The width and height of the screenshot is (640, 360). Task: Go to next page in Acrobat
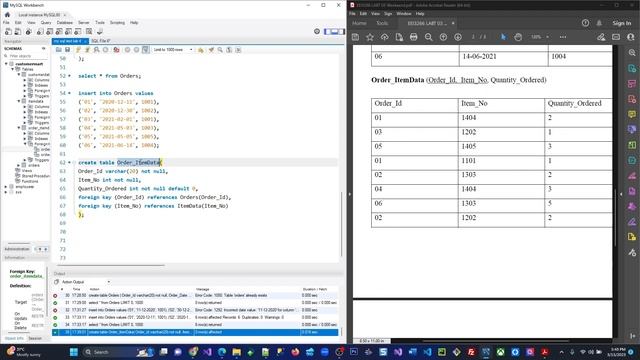458,37
